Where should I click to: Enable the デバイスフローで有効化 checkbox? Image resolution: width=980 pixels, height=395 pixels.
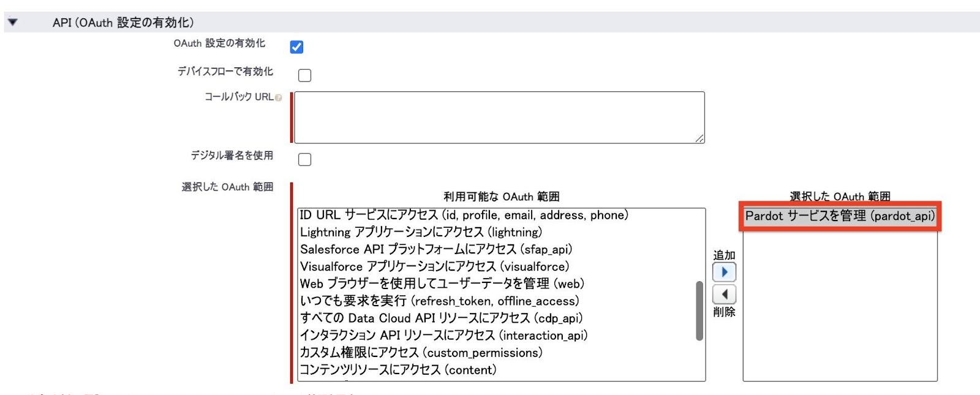pos(304,75)
